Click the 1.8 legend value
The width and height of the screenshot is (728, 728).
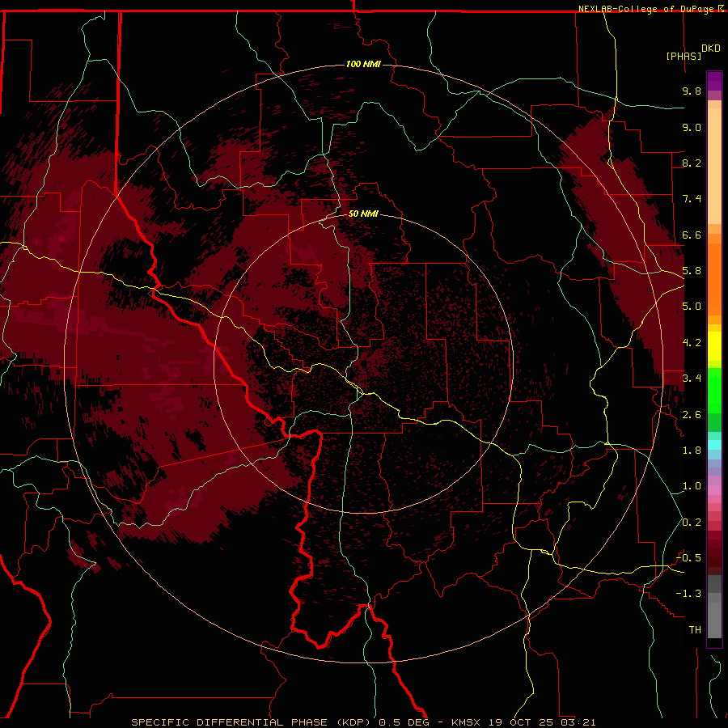[692, 451]
